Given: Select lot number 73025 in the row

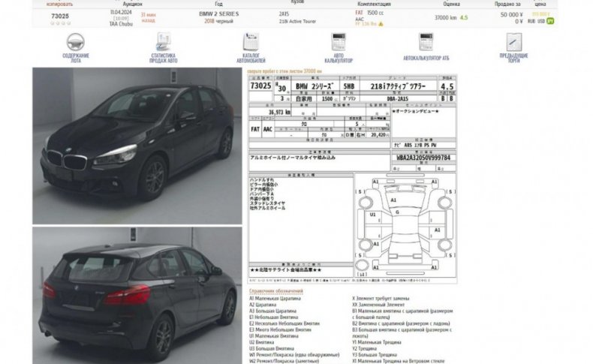Looking at the screenshot, I should pos(60,17).
